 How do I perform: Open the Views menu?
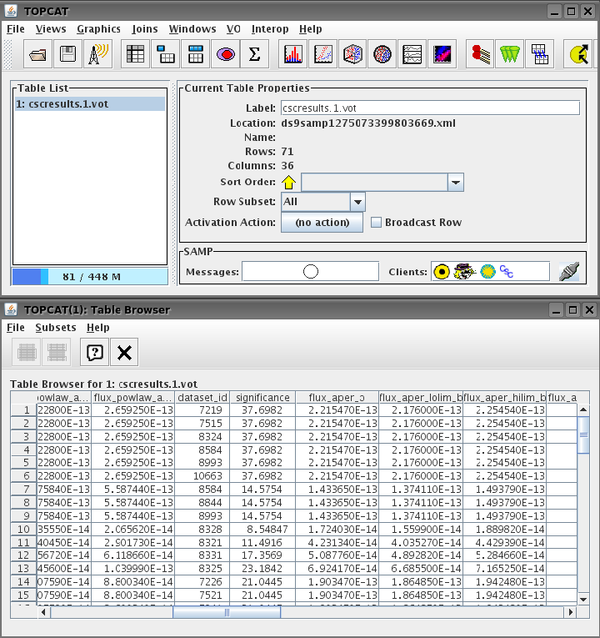tap(51, 29)
